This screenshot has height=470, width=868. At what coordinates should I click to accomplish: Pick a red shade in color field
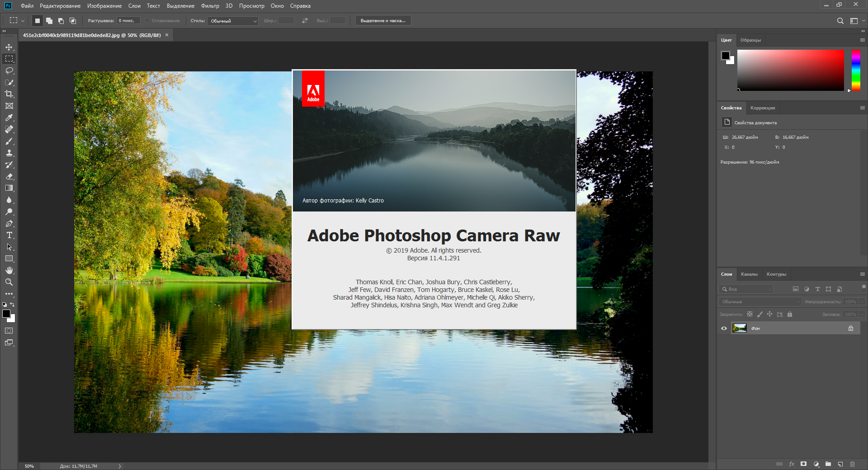tap(791, 70)
